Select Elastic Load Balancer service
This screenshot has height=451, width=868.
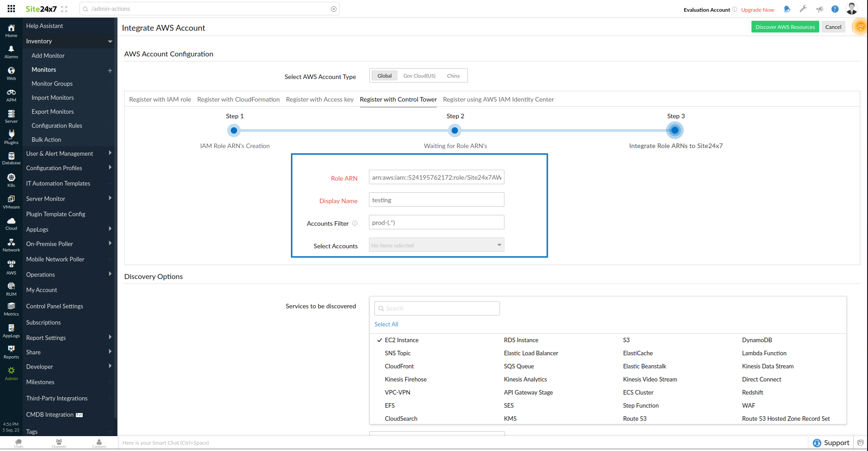[x=531, y=353]
